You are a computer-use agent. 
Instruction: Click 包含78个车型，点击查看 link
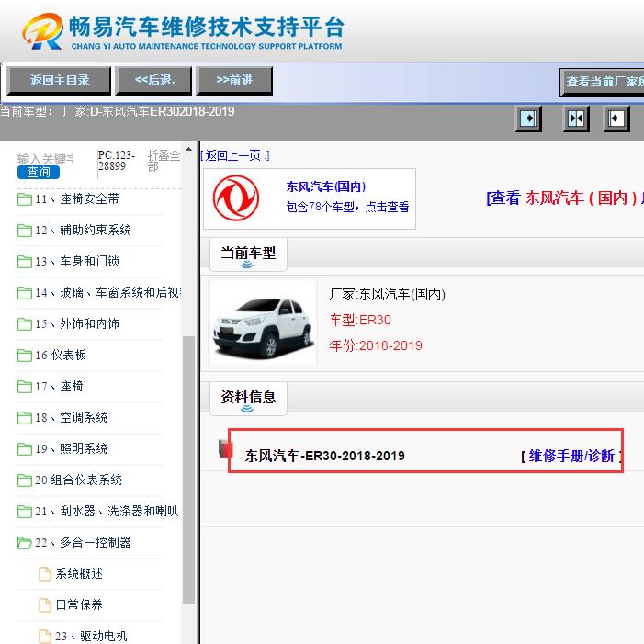[x=347, y=207]
